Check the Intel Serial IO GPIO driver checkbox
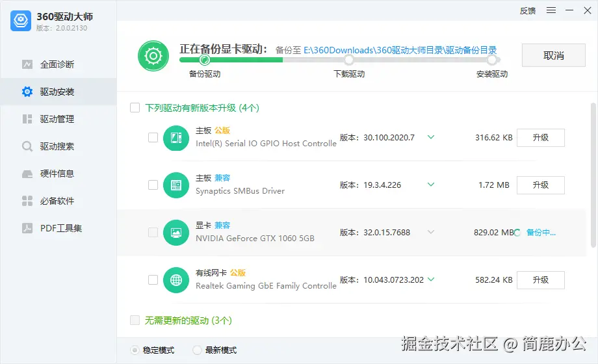Viewport: 598px width, 364px height. (153, 137)
